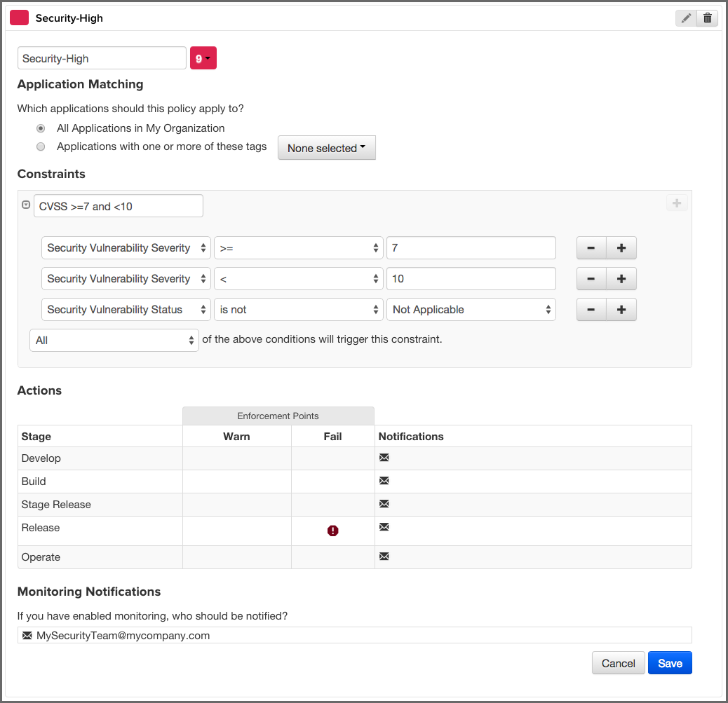Click the notification envelope in the Build row
This screenshot has width=728, height=703.
click(x=384, y=480)
